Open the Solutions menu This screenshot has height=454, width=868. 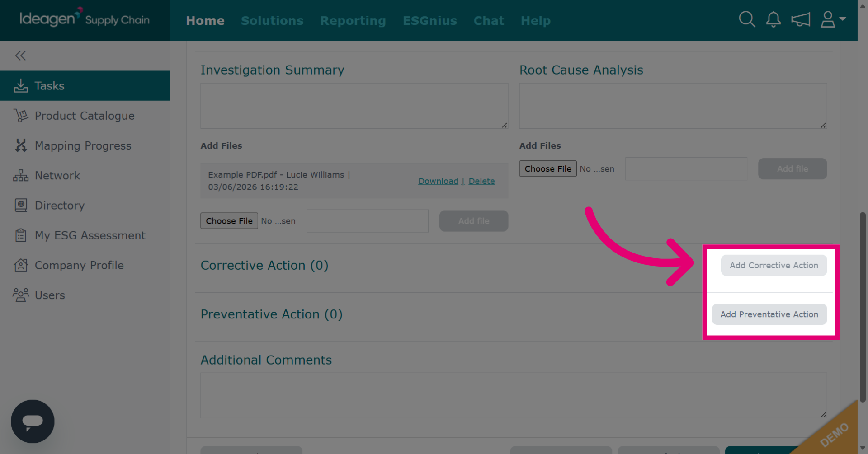point(272,21)
